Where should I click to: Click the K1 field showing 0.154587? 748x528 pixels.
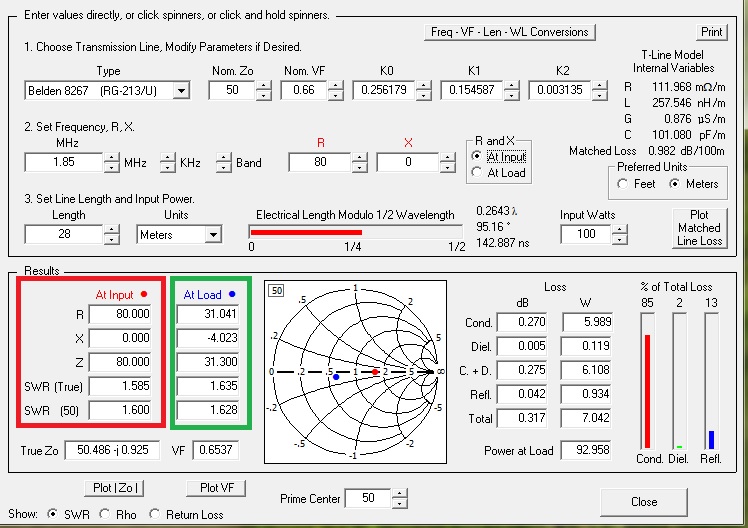(x=472, y=90)
